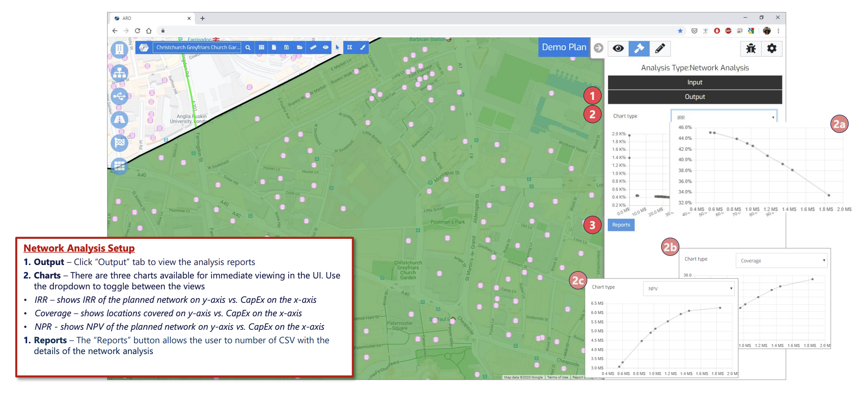Open the bug debug panel

click(751, 48)
